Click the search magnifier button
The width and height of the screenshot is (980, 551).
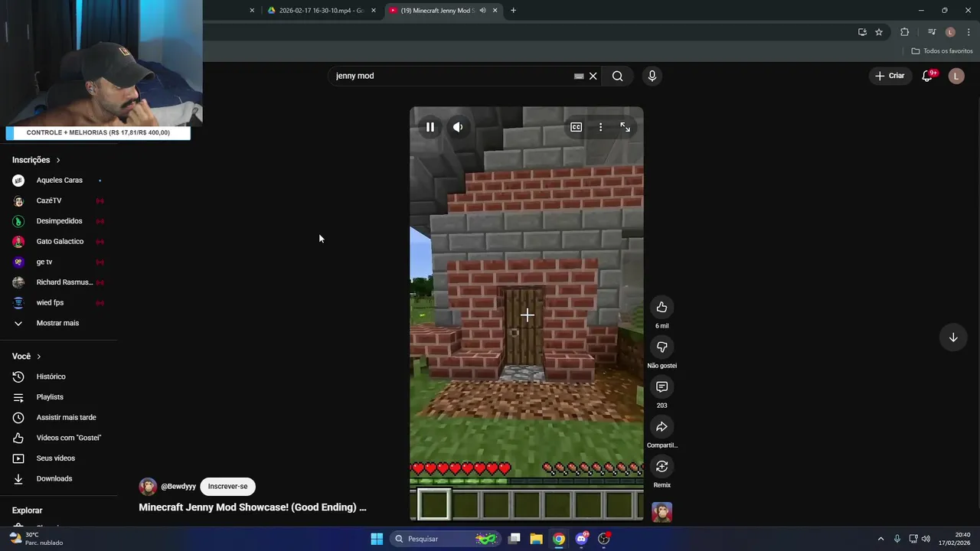pyautogui.click(x=618, y=76)
